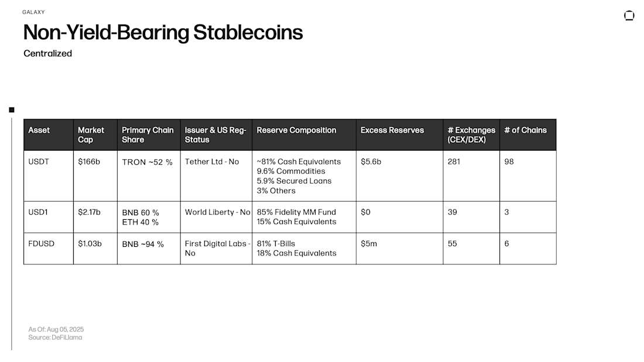Image resolution: width=644 pixels, height=362 pixels.
Task: Click the 'Centralized' subtitle text
Action: pos(48,53)
